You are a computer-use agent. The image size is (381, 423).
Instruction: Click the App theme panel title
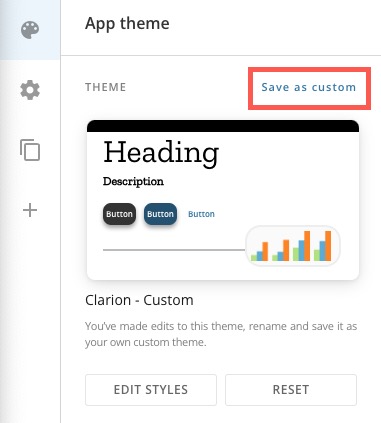tap(127, 24)
